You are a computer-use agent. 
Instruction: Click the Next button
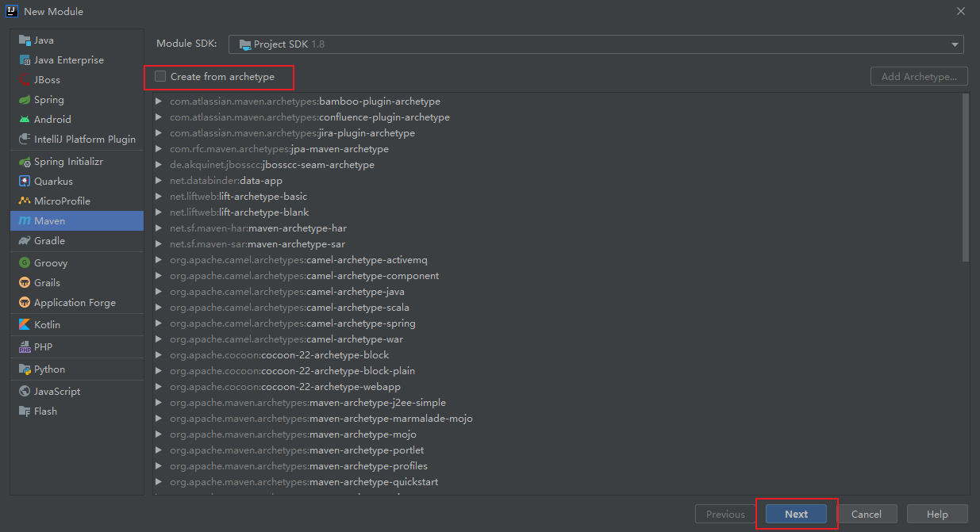click(796, 514)
